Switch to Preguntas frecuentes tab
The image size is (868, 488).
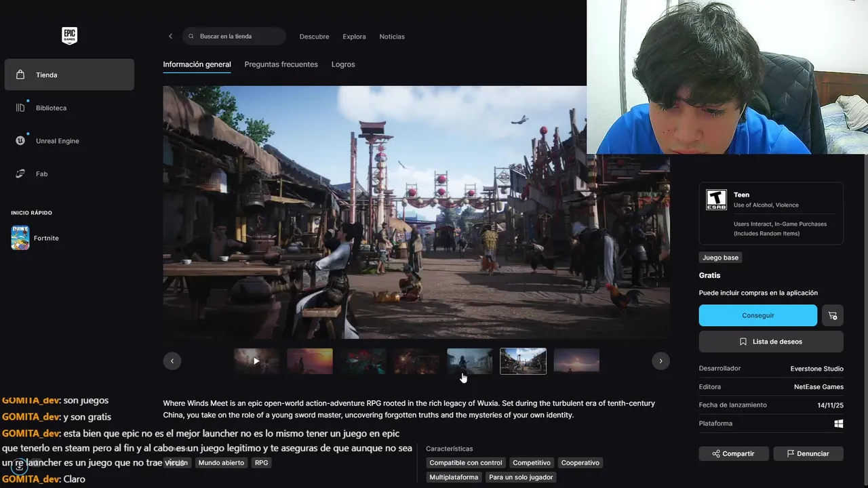click(x=281, y=64)
